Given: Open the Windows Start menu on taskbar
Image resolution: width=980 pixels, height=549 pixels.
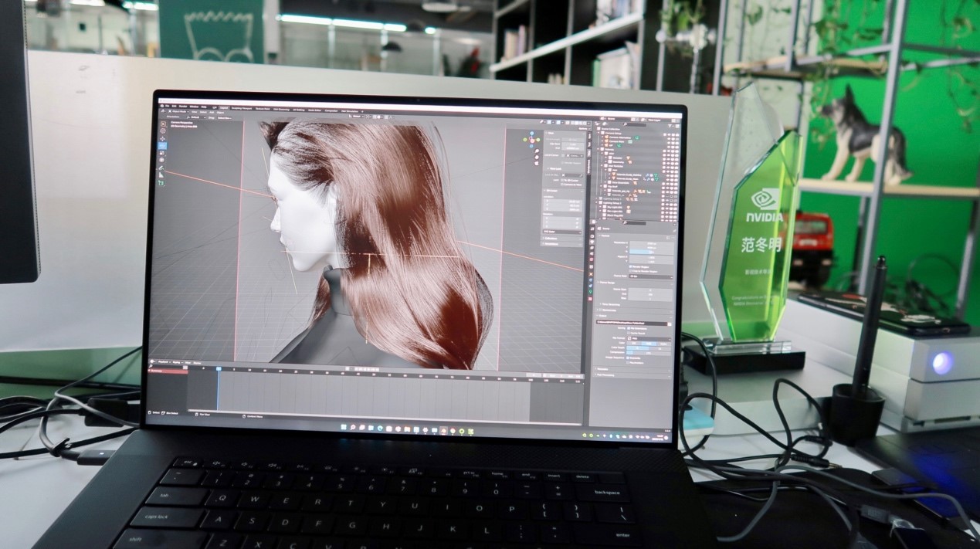Looking at the screenshot, I should point(342,427).
